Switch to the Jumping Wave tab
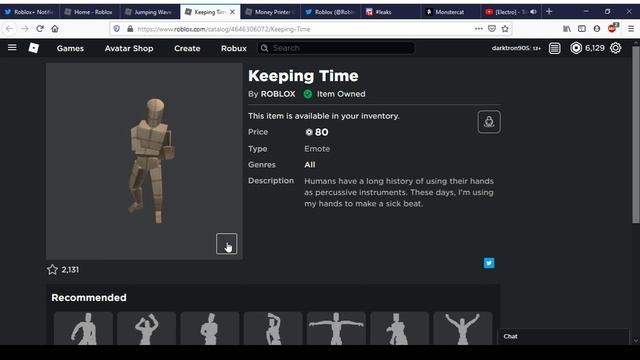The image size is (640, 360). [x=150, y=12]
